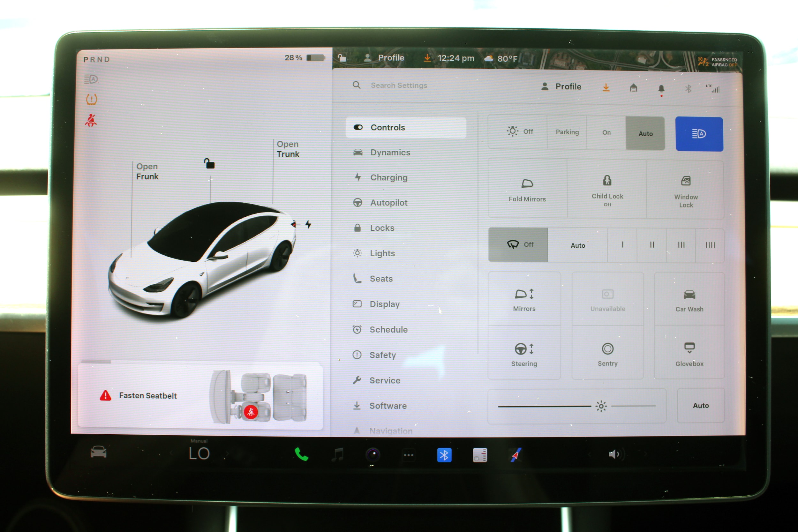
Task: Toggle Child Lock
Action: click(x=607, y=189)
